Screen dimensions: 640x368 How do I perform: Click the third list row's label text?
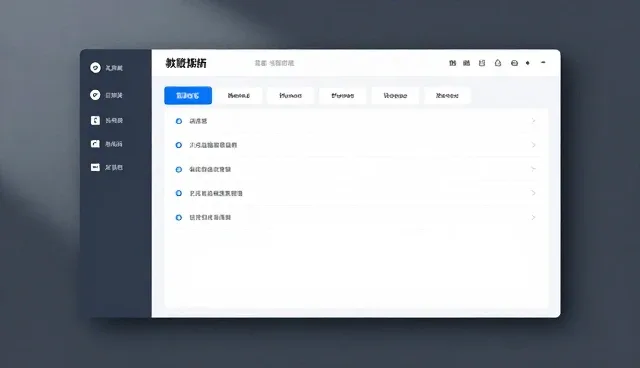[x=210, y=169]
